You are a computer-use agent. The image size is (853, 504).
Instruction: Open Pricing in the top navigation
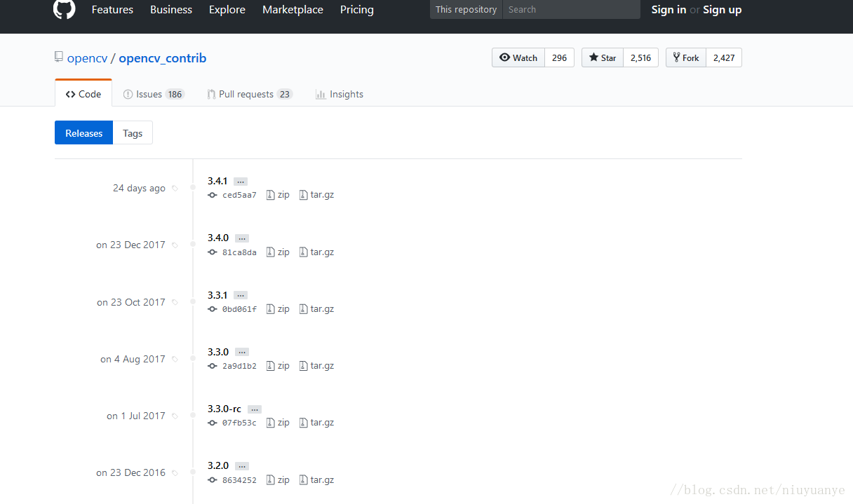(x=357, y=10)
